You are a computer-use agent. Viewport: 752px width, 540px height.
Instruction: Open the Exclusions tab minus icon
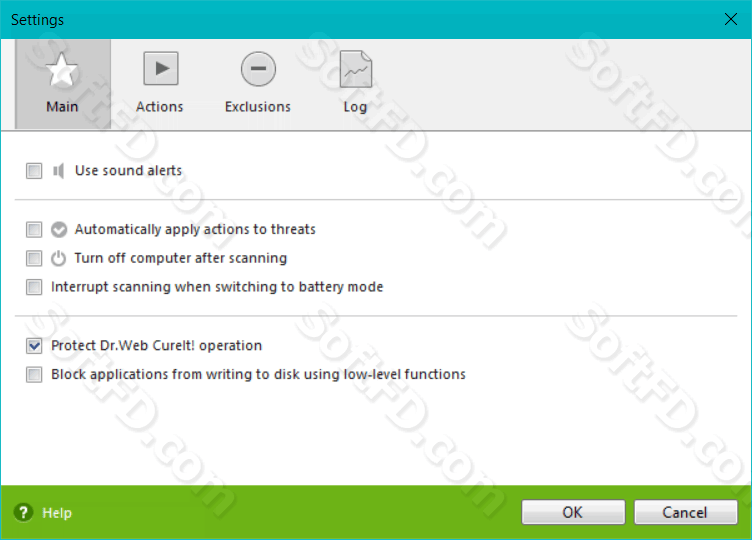point(258,69)
